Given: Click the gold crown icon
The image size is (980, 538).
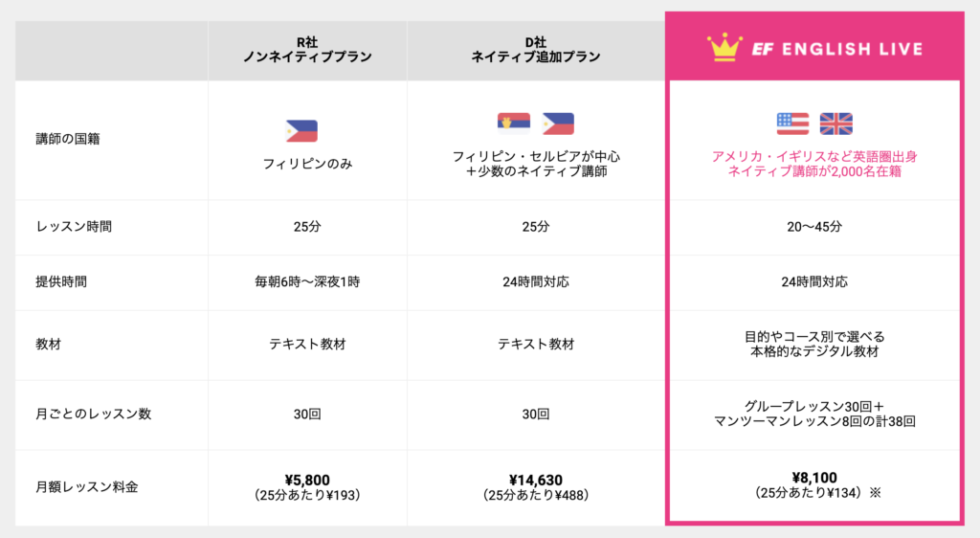Looking at the screenshot, I should click(x=725, y=48).
